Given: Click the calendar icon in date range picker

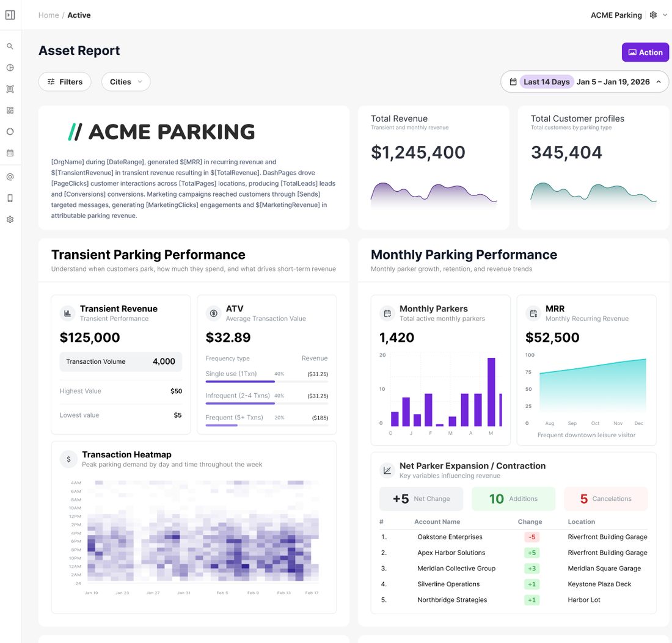Looking at the screenshot, I should click(513, 82).
